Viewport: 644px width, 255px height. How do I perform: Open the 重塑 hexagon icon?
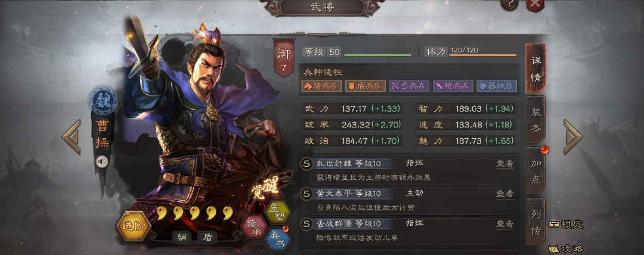277,211
